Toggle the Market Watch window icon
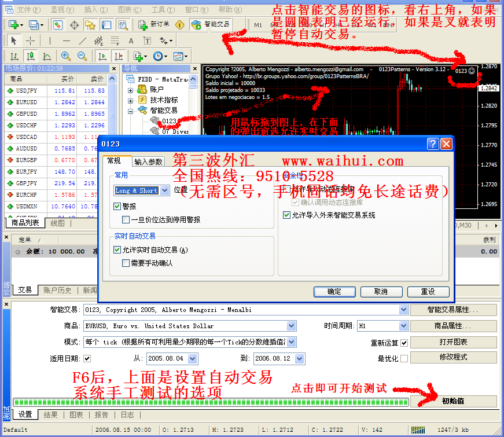The width and height of the screenshot is (504, 437). coord(58,24)
